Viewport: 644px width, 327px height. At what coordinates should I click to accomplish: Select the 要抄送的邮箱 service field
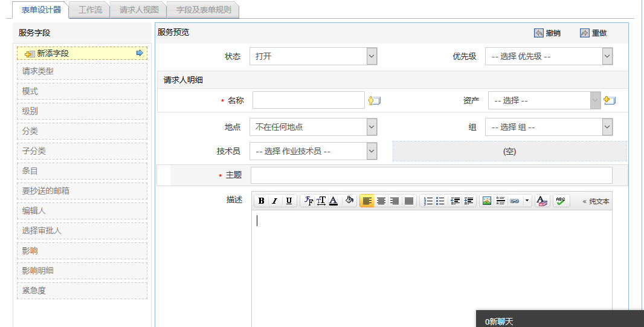pyautogui.click(x=82, y=190)
